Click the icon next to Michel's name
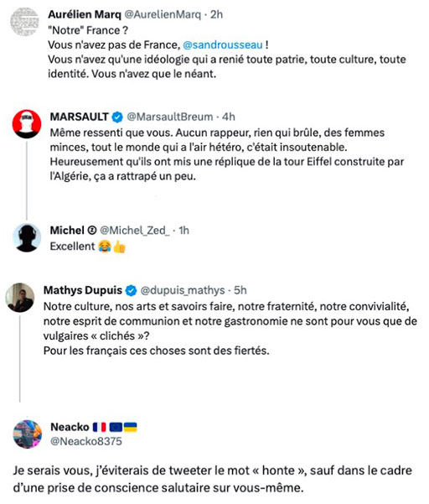This screenshot has width=429, height=504. (x=92, y=230)
